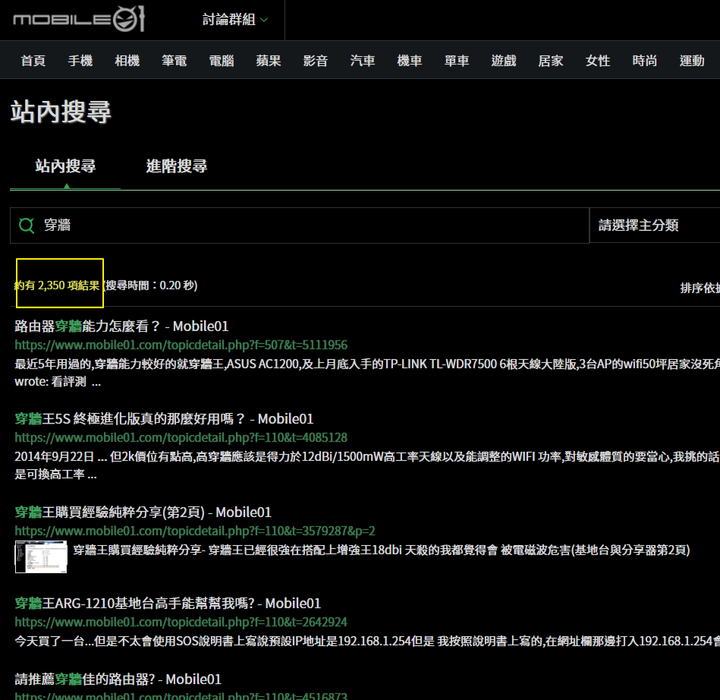Image resolution: width=720 pixels, height=700 pixels.
Task: Open the 排序依據 sort option
Action: pos(700,288)
